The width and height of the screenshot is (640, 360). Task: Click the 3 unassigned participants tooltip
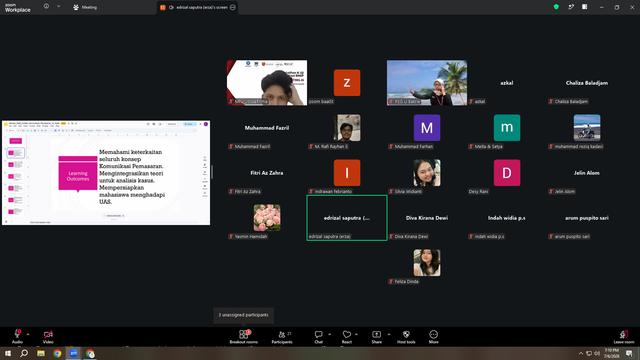coord(243,315)
